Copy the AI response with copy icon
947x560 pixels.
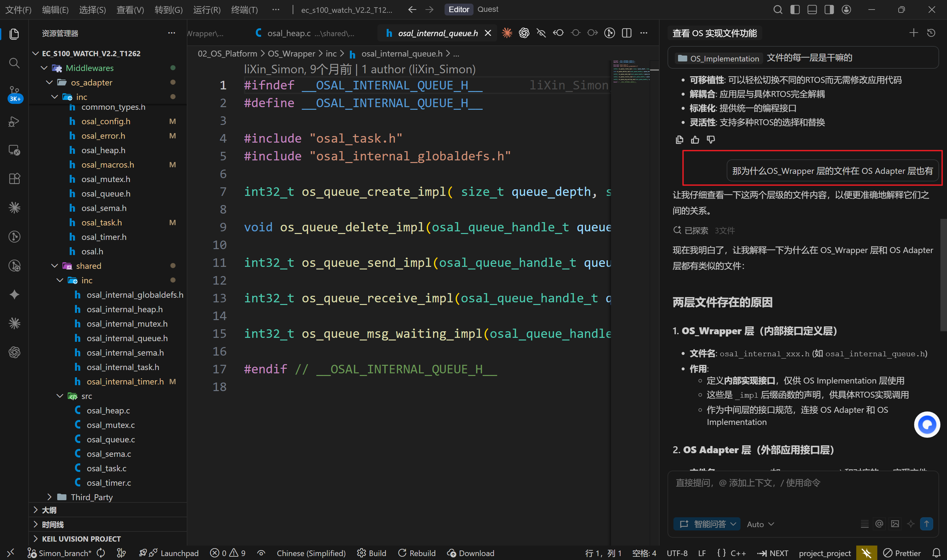[x=679, y=140]
